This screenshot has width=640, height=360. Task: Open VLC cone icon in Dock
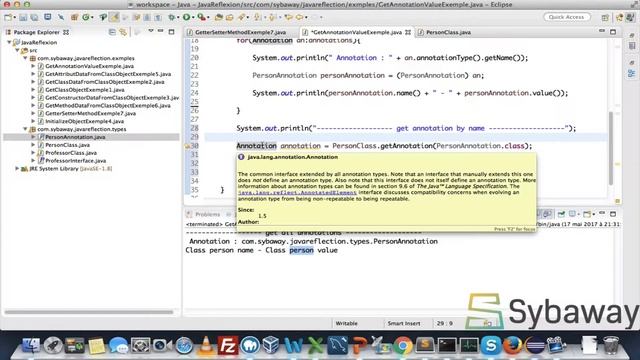(206, 345)
